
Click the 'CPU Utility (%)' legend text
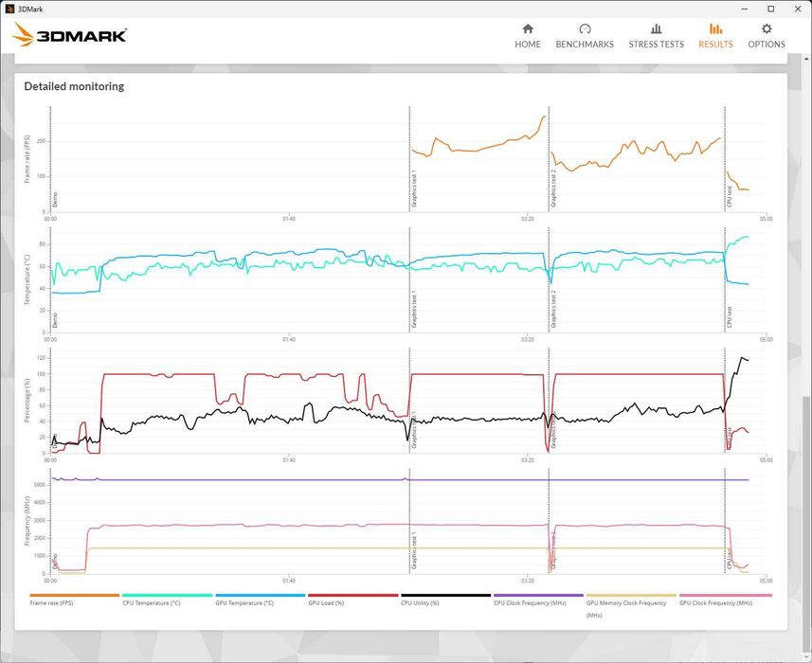click(x=420, y=603)
